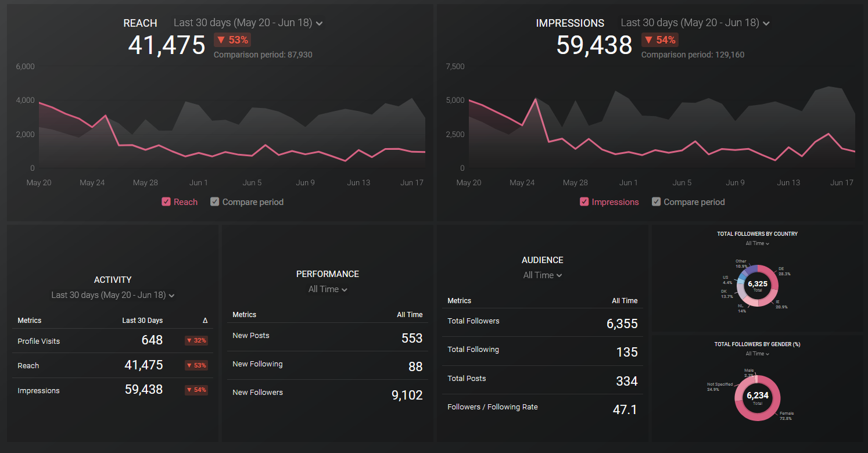Click the 54% decrease badge beside Impressions total
This screenshot has height=453, width=868.
(660, 40)
